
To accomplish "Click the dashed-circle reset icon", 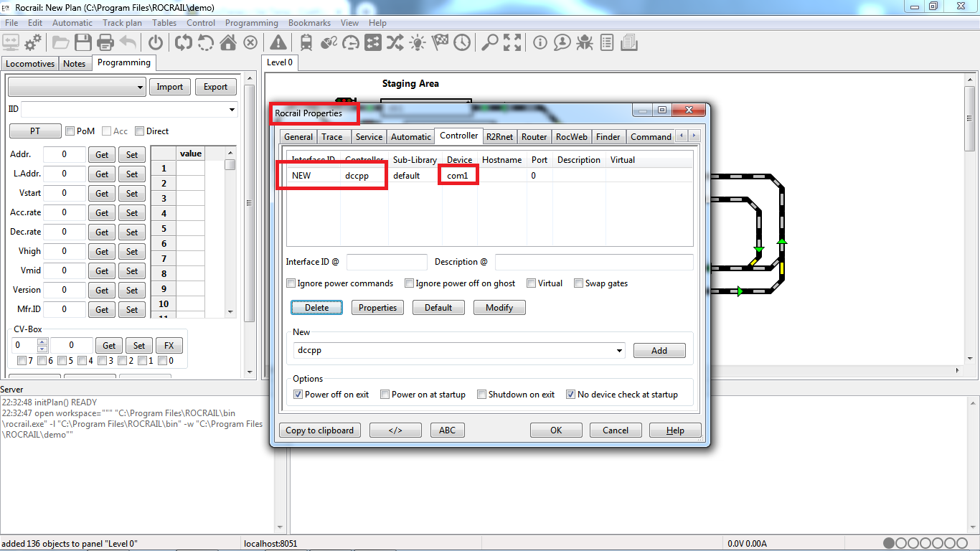I will [206, 42].
